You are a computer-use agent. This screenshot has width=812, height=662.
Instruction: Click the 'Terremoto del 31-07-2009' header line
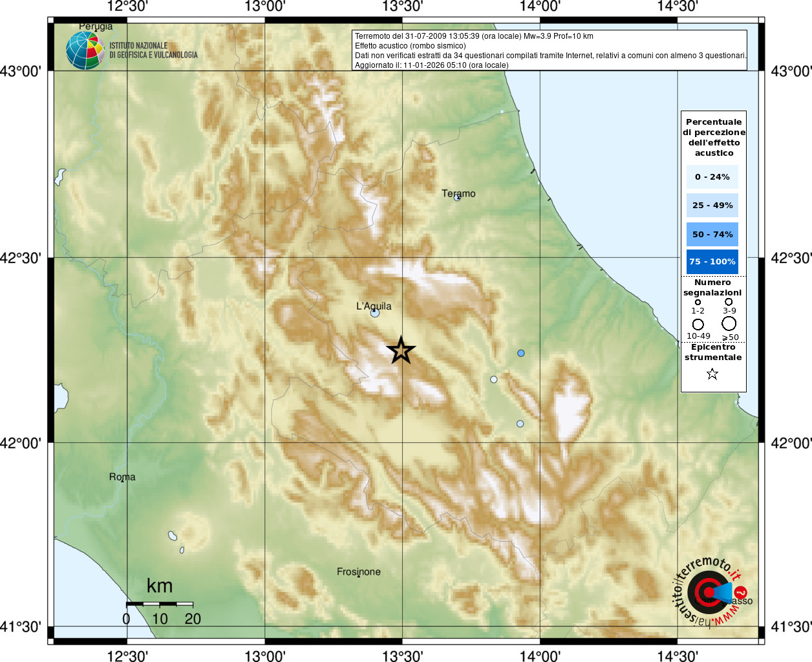point(474,36)
